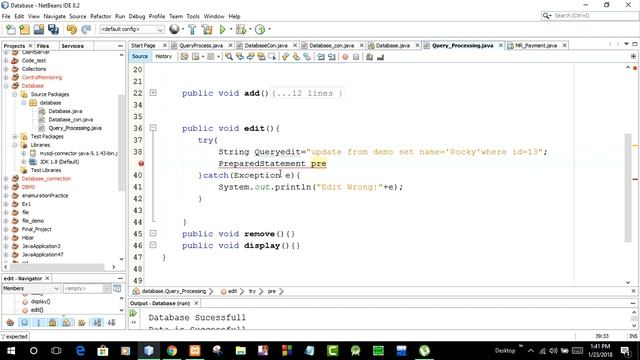Click the Last Edit editor icon
The image size is (640, 360).
[184, 57]
